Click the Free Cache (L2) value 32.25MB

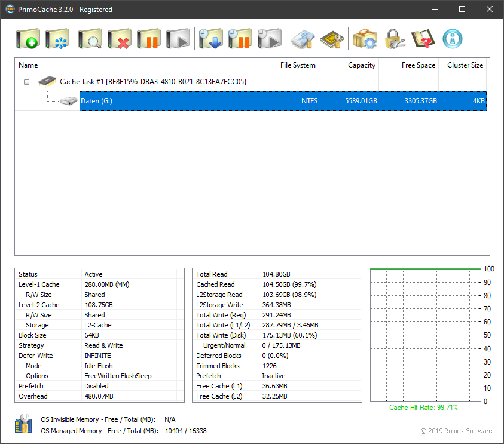[x=275, y=396]
